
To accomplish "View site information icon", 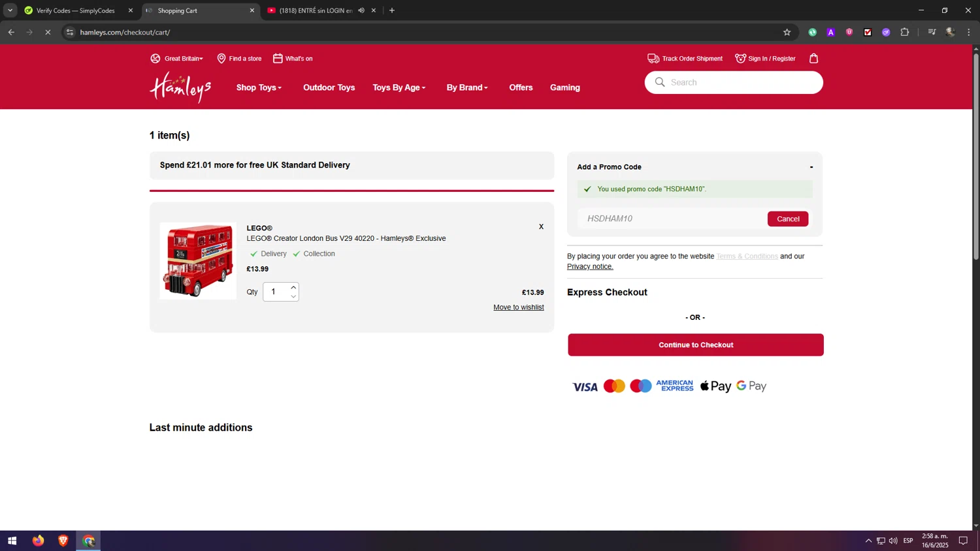I will click(x=70, y=32).
